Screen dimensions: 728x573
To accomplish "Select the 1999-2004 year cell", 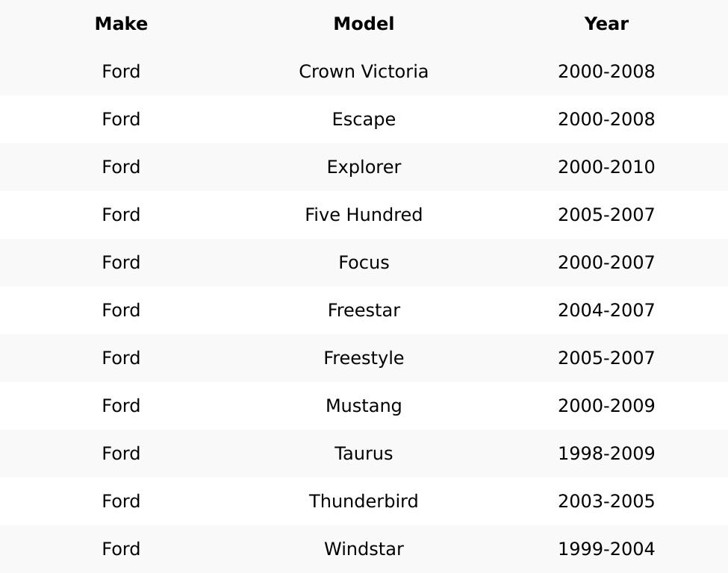I will coord(606,549).
